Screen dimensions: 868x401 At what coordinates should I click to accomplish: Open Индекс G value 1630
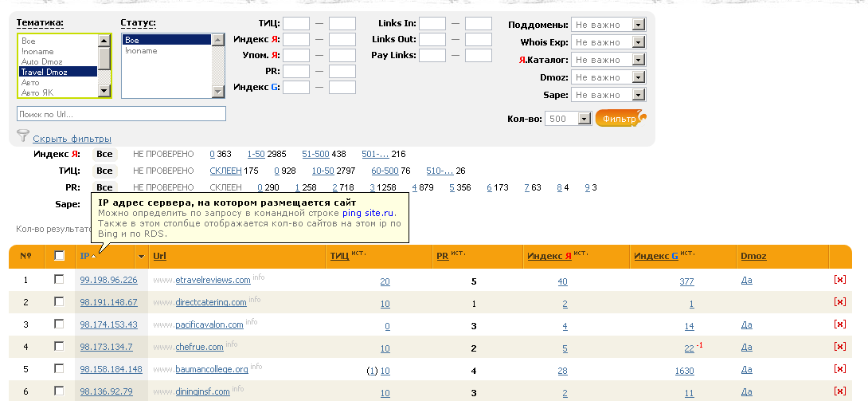click(684, 371)
